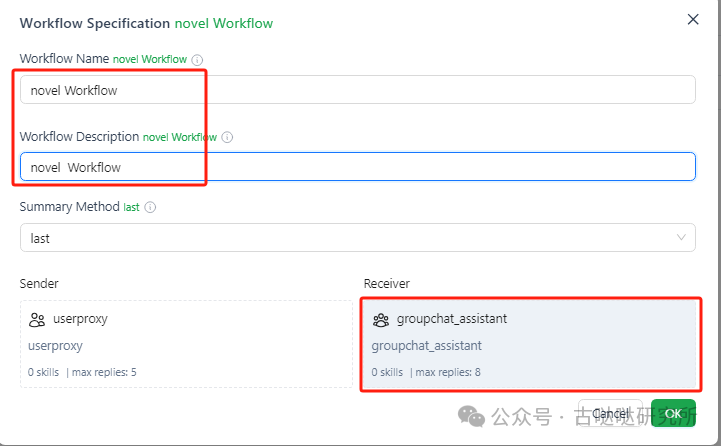Click "0 skills" in the Receiver card
This screenshot has height=446, width=721.
point(387,372)
